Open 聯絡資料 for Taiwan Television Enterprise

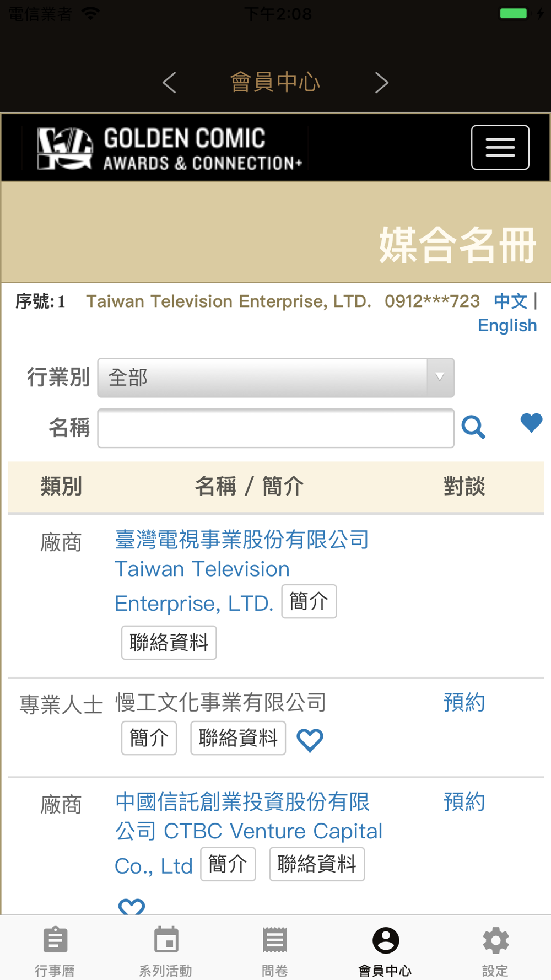point(169,643)
